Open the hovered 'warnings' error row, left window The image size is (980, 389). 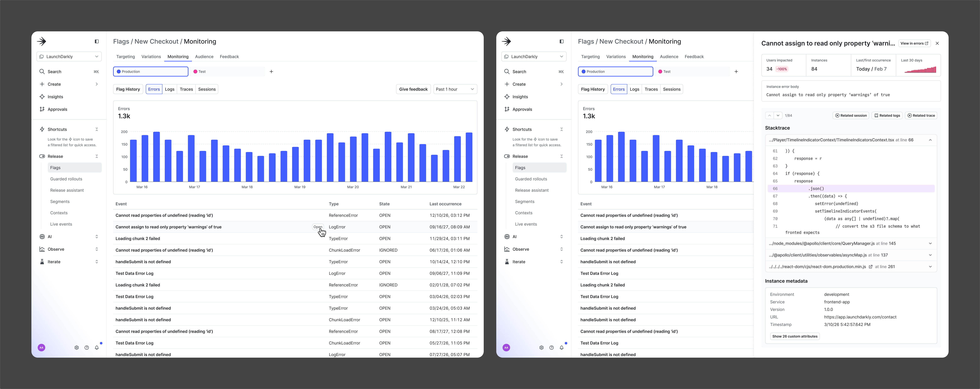click(x=295, y=227)
